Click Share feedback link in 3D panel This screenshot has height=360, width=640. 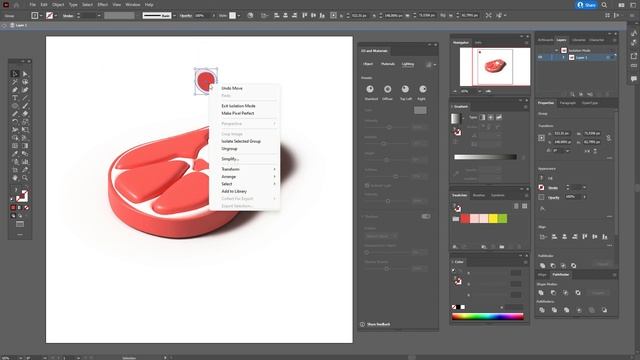click(378, 324)
